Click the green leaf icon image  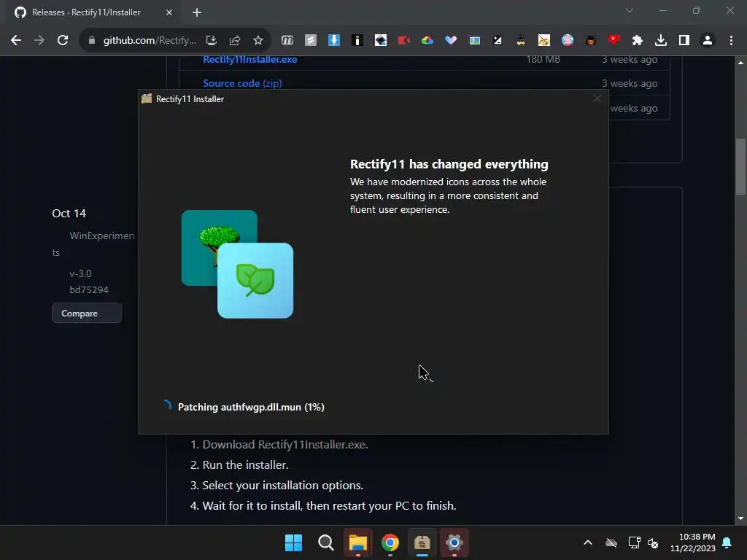tap(255, 281)
